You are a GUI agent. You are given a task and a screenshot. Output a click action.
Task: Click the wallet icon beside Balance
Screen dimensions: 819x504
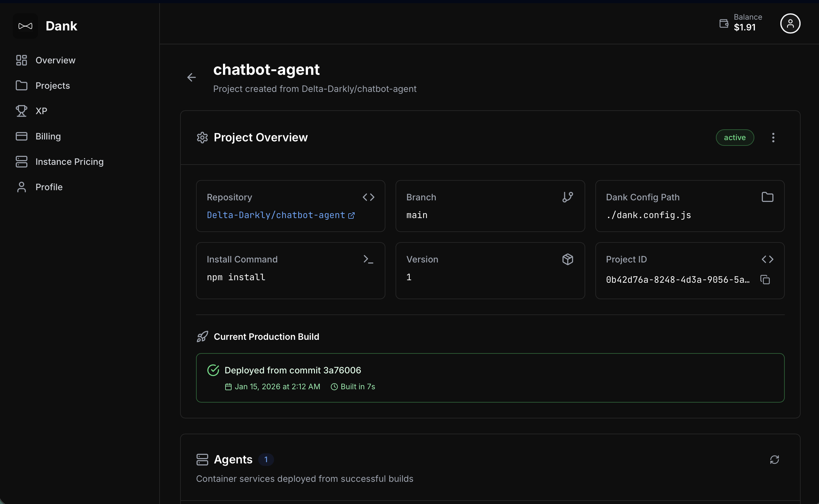[724, 23]
